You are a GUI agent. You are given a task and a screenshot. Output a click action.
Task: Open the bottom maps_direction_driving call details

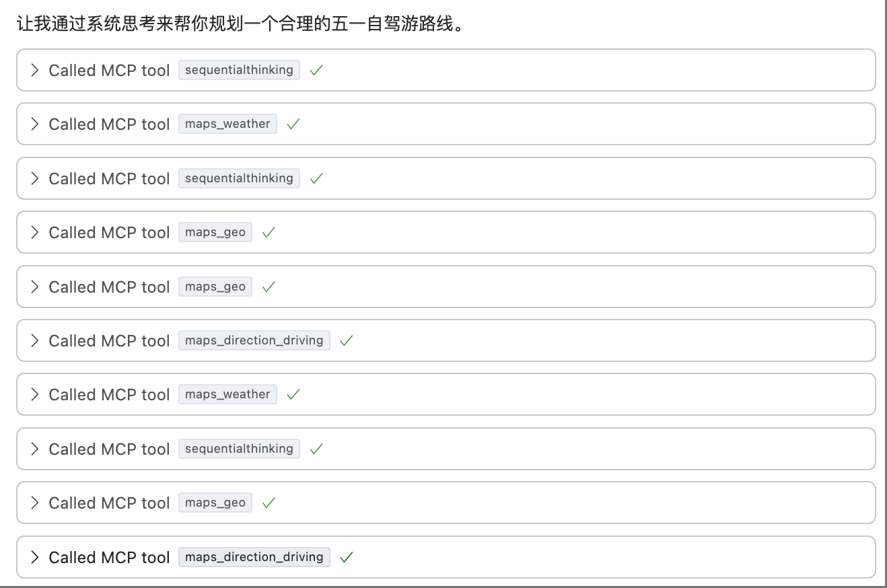[34, 557]
